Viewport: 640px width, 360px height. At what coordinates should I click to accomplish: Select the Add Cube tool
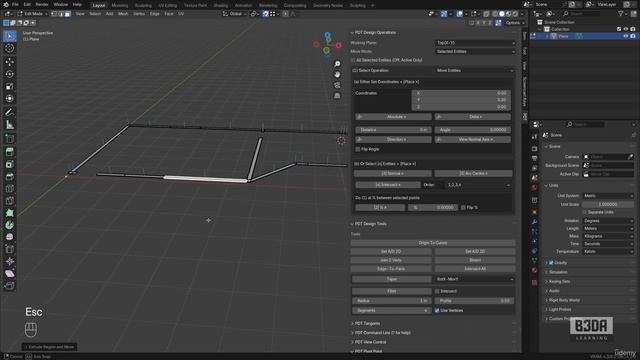tap(9, 139)
